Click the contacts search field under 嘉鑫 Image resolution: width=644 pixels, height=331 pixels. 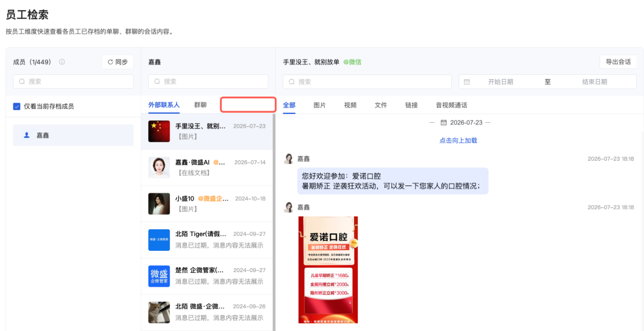(x=208, y=81)
